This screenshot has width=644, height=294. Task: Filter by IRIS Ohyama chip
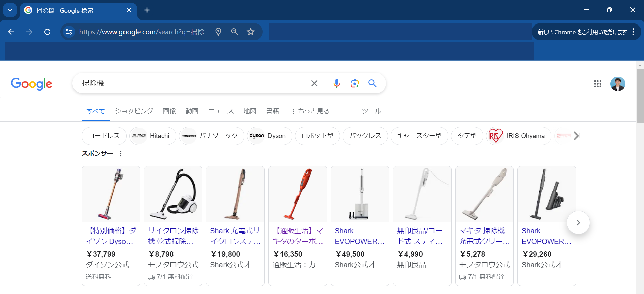pos(518,136)
